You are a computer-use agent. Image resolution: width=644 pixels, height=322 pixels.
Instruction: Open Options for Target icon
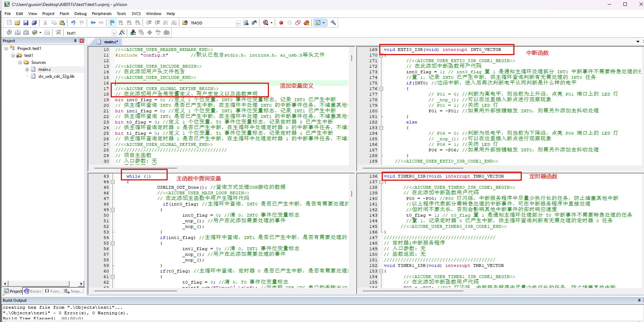[122, 32]
